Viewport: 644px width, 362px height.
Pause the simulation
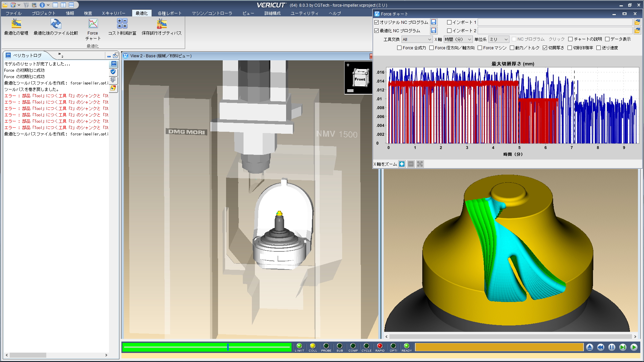click(612, 347)
